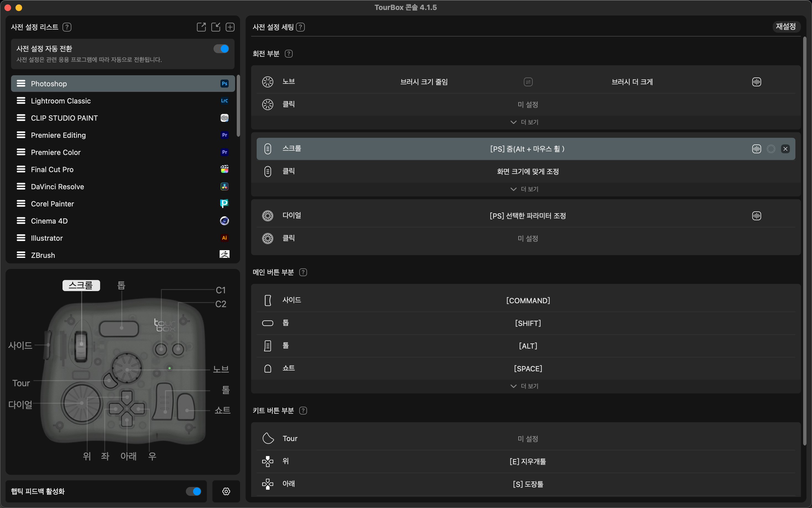Click the export preset icon in list header

tap(201, 27)
